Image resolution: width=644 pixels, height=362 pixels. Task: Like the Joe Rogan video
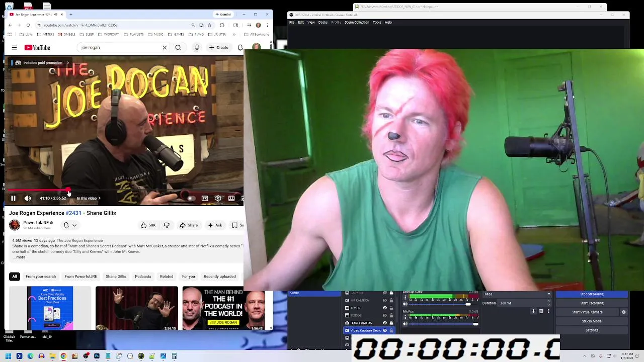(148, 225)
